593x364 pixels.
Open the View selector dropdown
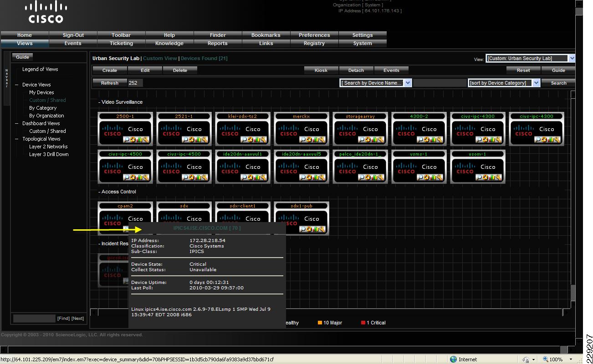[x=530, y=58]
